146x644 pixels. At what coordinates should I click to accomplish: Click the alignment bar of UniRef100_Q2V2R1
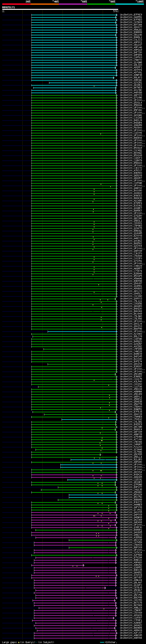[x=83, y=83]
